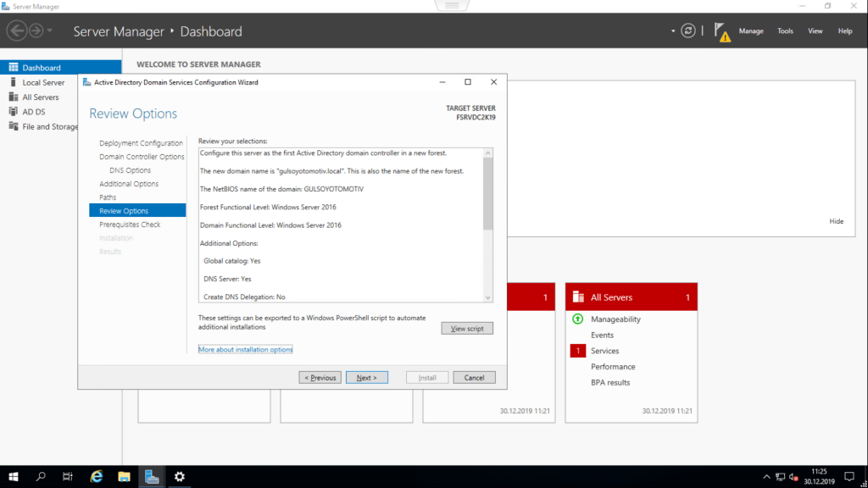The image size is (868, 488).
Task: Open the navigation history dropdown arrow
Action: click(51, 31)
